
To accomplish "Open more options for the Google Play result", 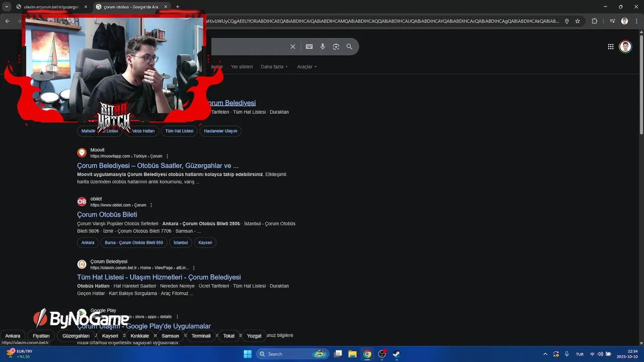I will [177, 317].
